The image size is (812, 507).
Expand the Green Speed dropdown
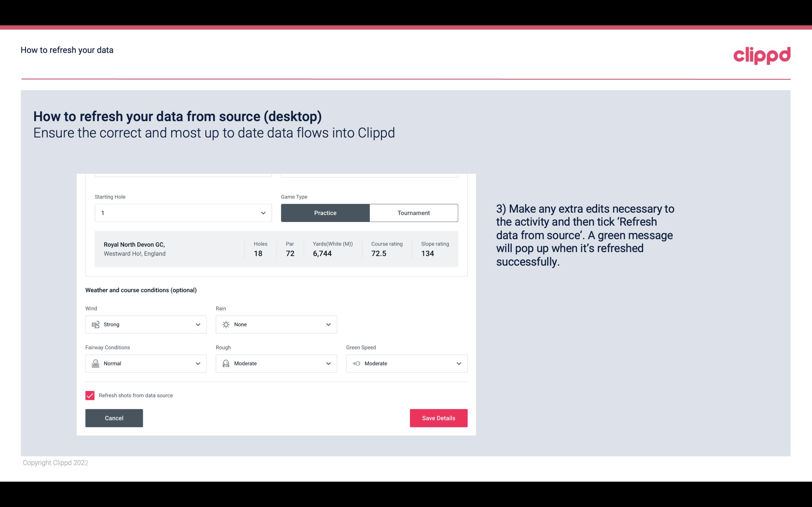(x=458, y=363)
